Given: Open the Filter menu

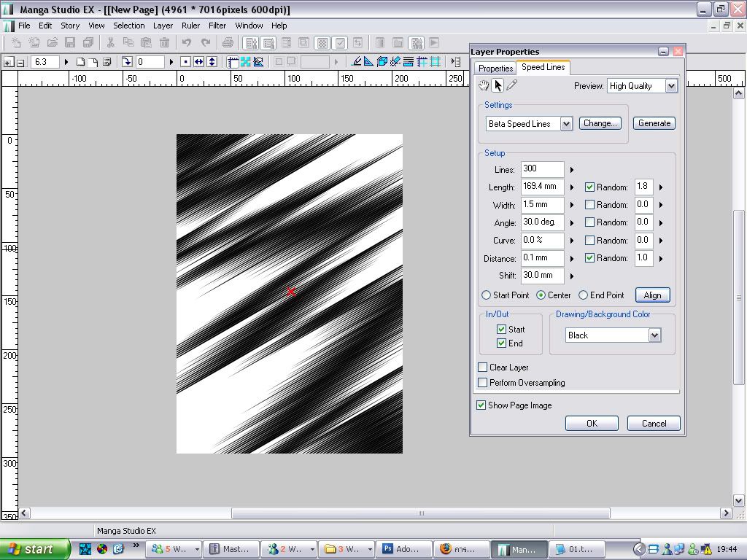Looking at the screenshot, I should point(217,26).
